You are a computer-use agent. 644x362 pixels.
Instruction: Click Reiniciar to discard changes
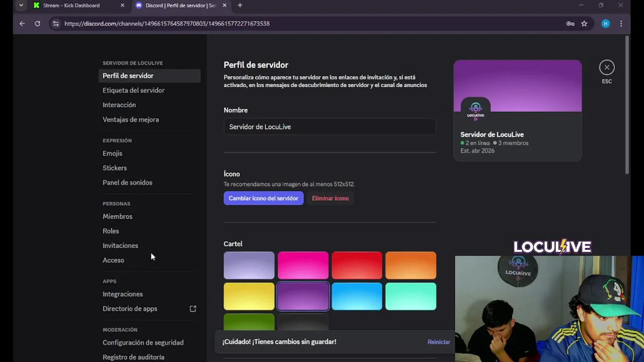[x=439, y=342]
